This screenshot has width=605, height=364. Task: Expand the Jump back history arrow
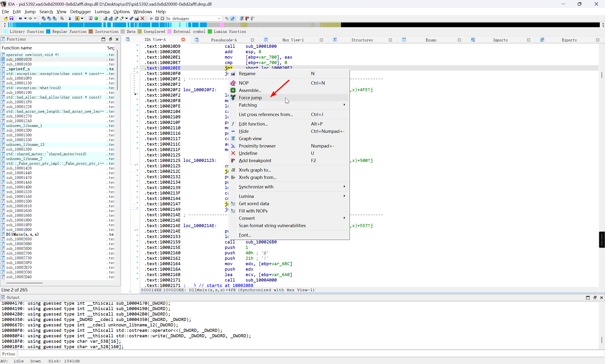click(x=25, y=18)
